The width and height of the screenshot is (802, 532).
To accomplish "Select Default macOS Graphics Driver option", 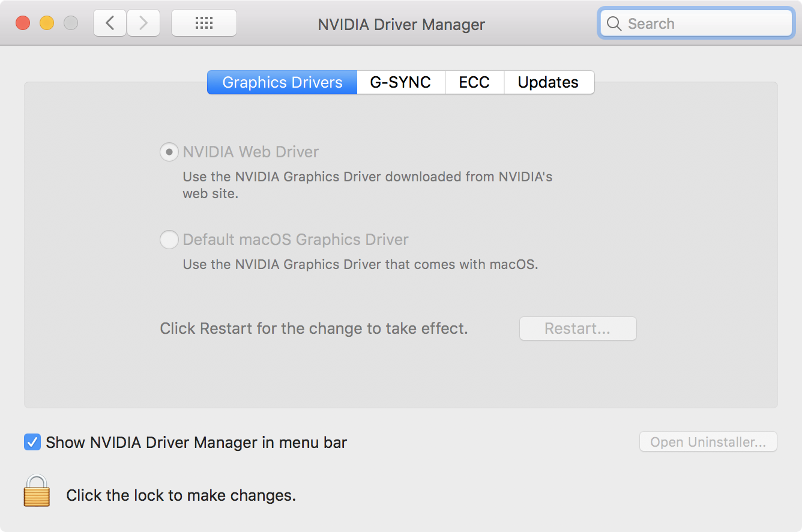I will coord(169,240).
